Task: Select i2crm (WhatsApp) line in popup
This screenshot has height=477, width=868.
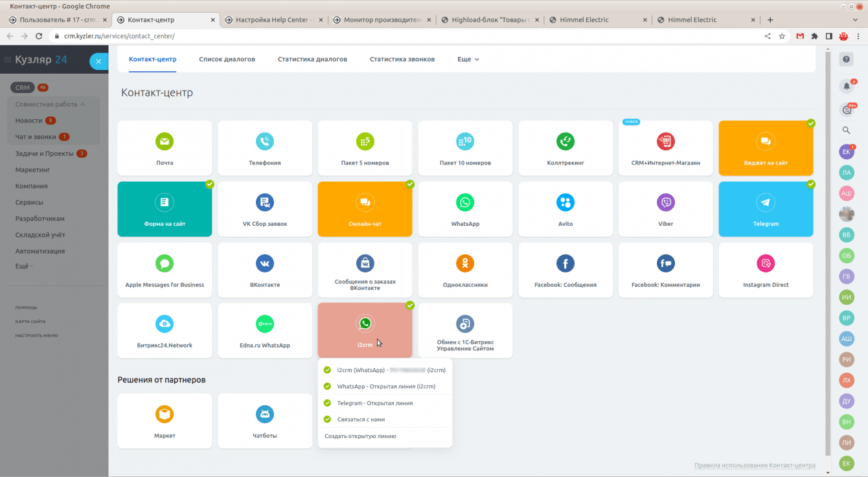Action: coord(385,370)
